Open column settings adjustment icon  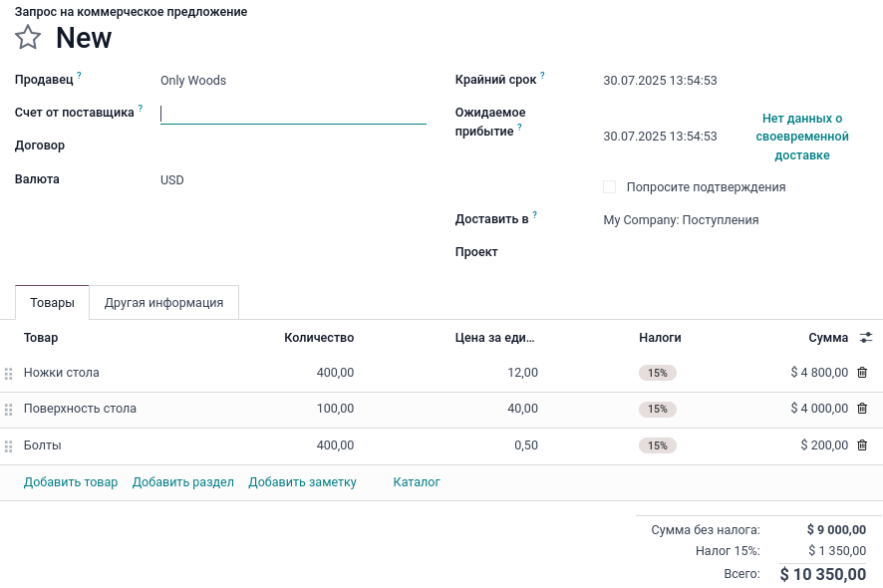click(866, 338)
